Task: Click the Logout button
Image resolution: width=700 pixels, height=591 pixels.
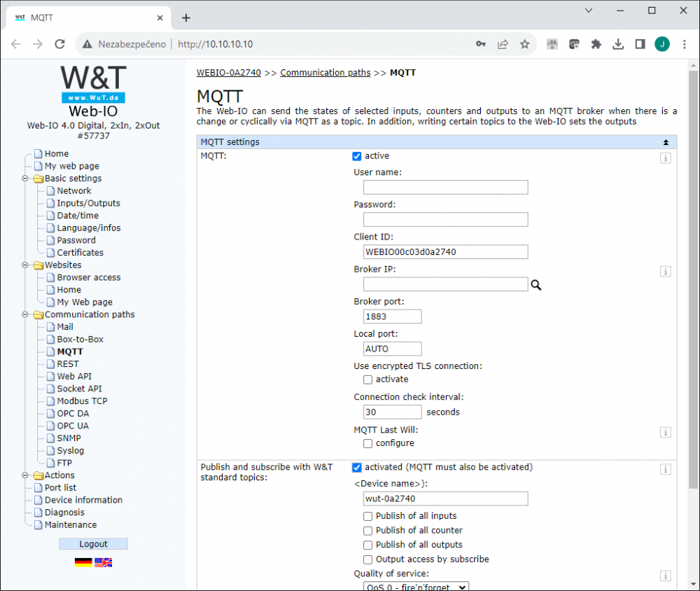Action: click(93, 543)
